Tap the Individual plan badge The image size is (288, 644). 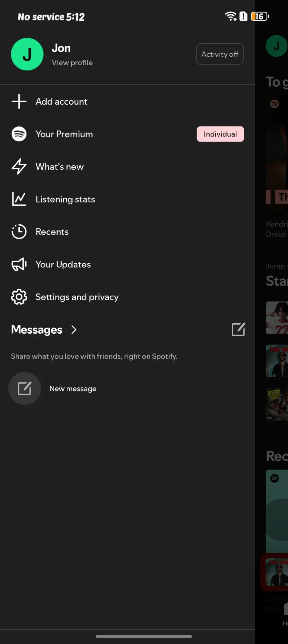[220, 134]
